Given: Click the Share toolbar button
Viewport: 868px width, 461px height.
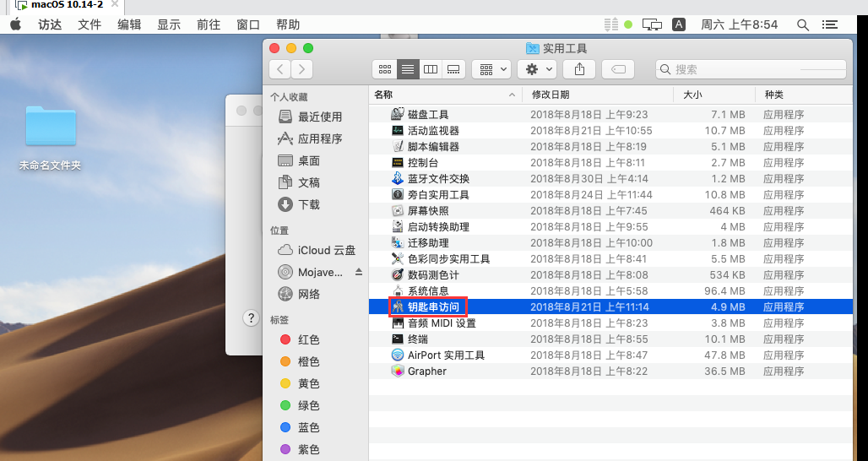Looking at the screenshot, I should pos(579,69).
